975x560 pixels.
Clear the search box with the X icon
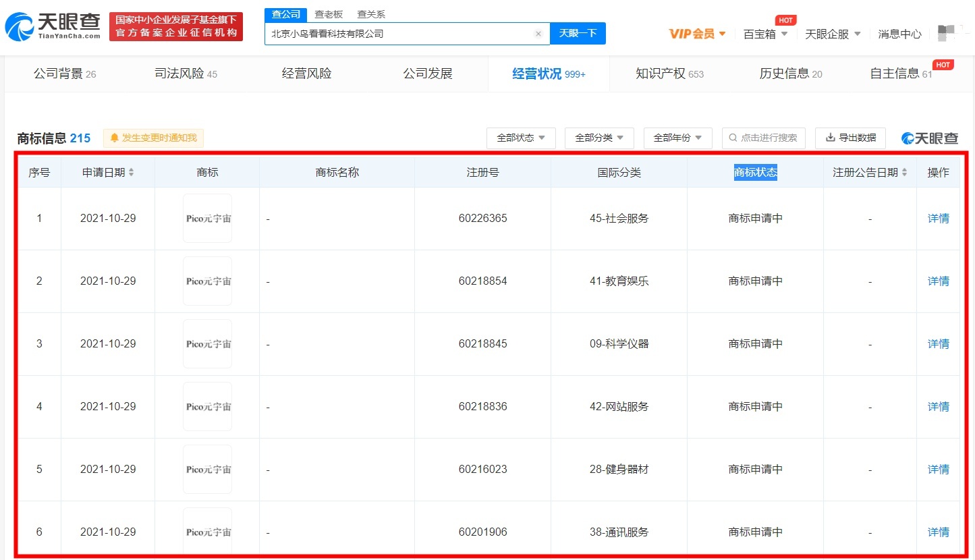[538, 34]
